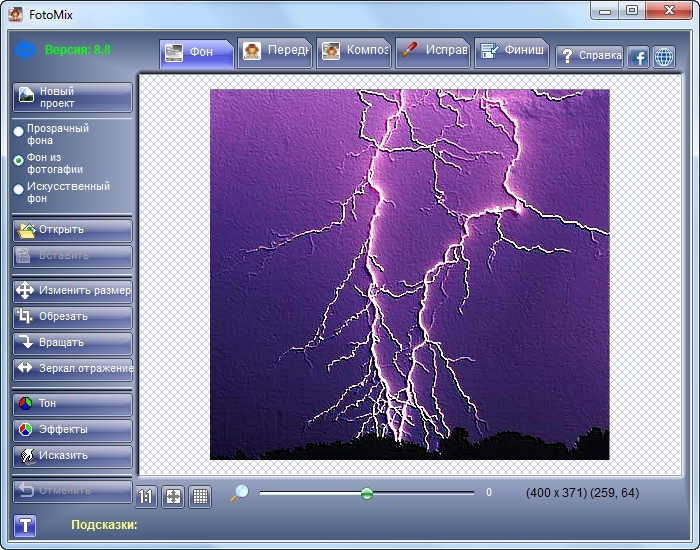Open the website globe icon
The image size is (700, 550).
[664, 57]
